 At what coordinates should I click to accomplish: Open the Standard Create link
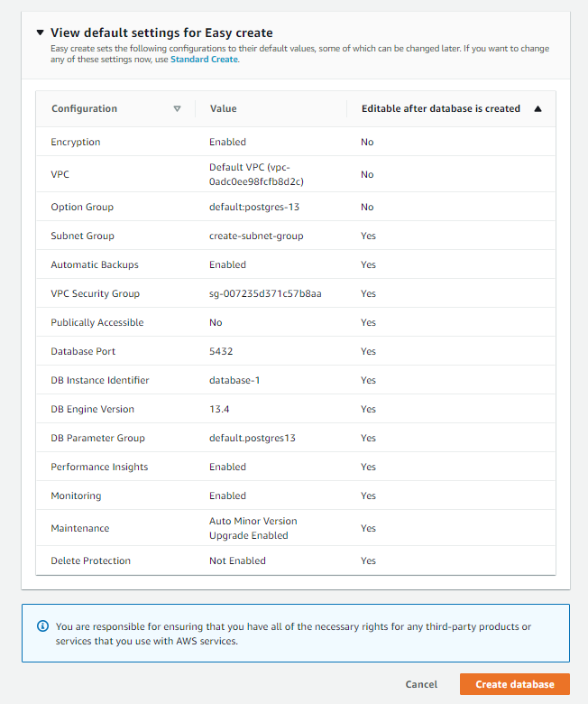pyautogui.click(x=205, y=60)
